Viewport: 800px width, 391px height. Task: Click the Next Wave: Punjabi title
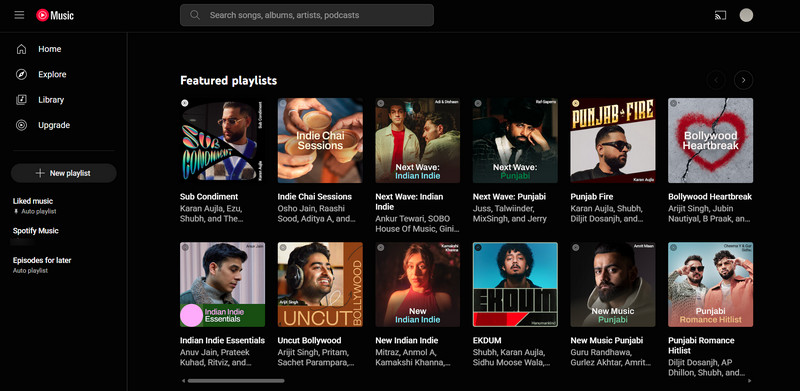coord(509,197)
